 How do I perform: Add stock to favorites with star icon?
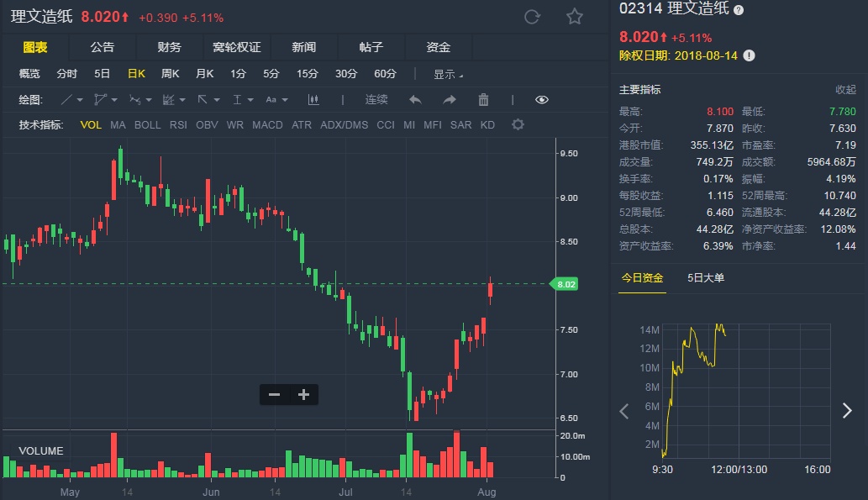coord(575,17)
